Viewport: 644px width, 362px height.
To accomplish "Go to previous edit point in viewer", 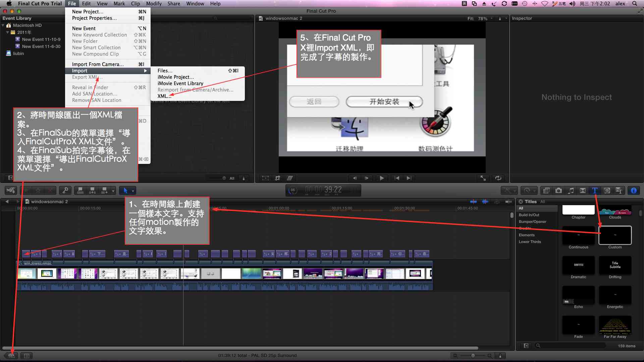I will click(x=397, y=178).
